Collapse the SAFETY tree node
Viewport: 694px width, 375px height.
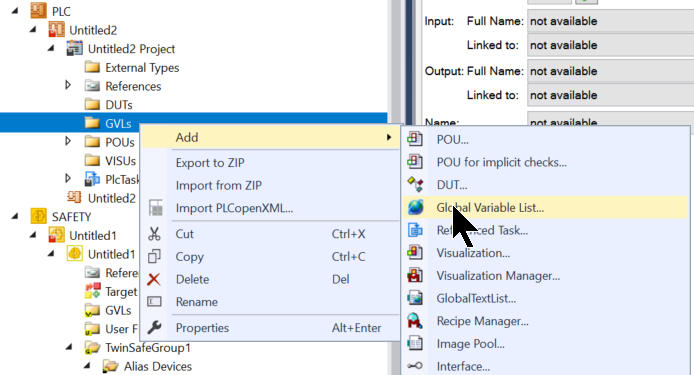pyautogui.click(x=15, y=216)
